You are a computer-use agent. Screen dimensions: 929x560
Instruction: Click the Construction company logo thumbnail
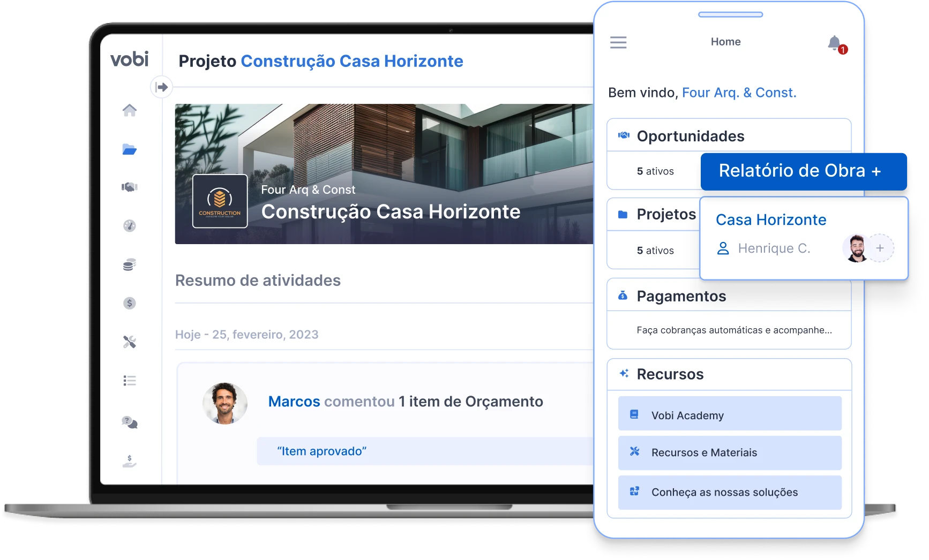pos(220,201)
